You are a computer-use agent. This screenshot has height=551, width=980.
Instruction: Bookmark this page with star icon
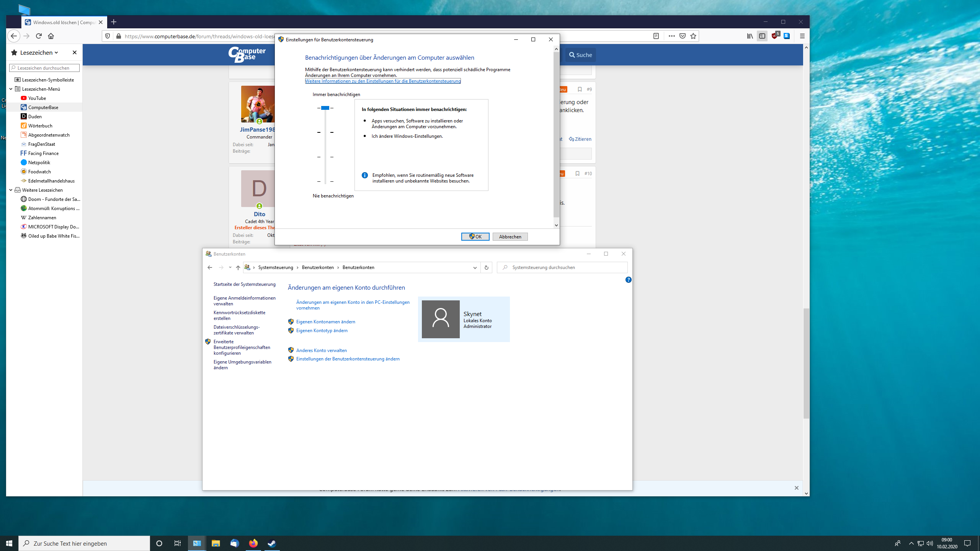693,36
